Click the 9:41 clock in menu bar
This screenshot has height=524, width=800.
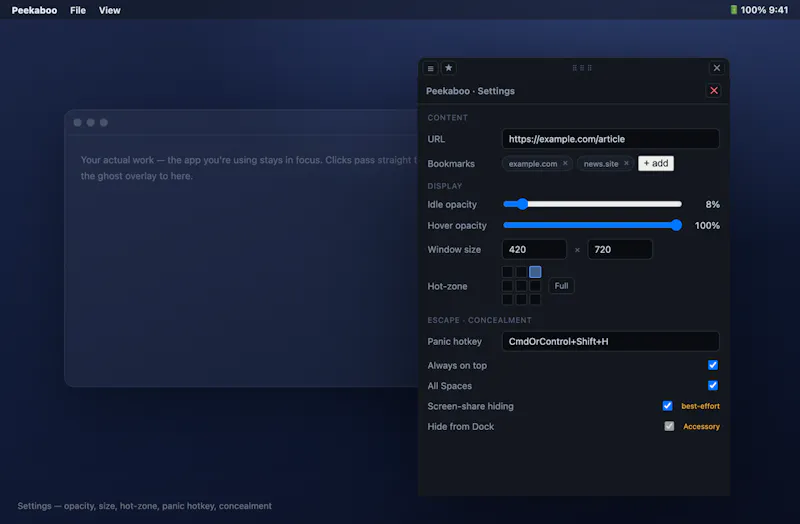pyautogui.click(x=778, y=10)
